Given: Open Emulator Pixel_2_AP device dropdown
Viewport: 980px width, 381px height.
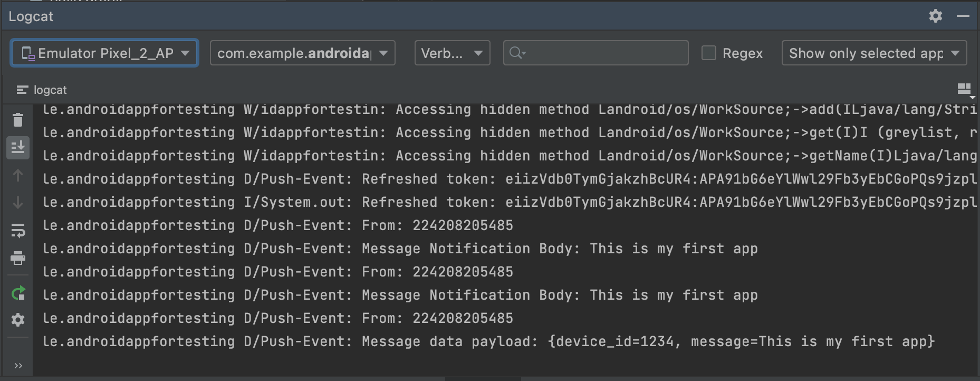Looking at the screenshot, I should click(x=104, y=53).
